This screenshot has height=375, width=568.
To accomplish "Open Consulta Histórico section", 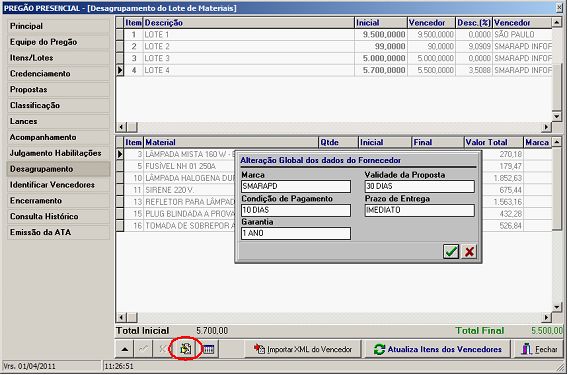I will [58, 217].
